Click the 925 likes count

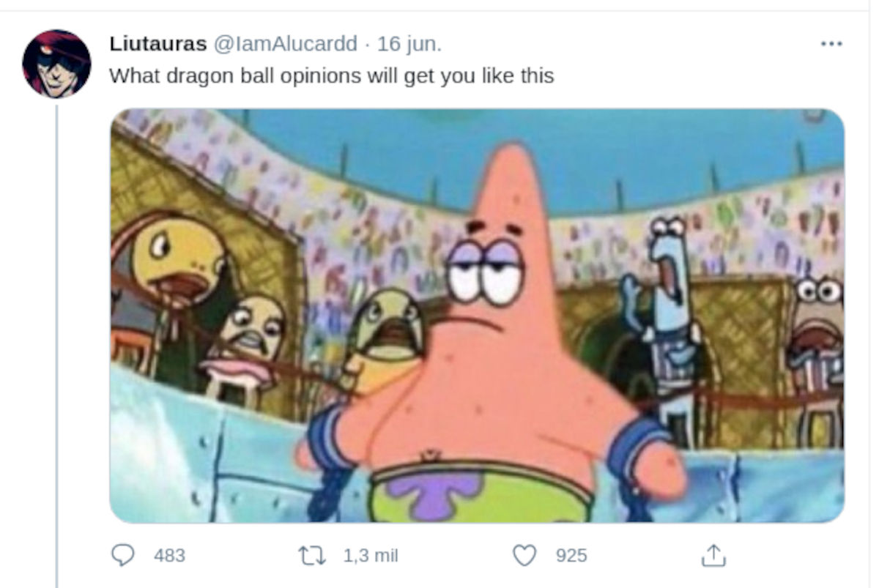(571, 556)
